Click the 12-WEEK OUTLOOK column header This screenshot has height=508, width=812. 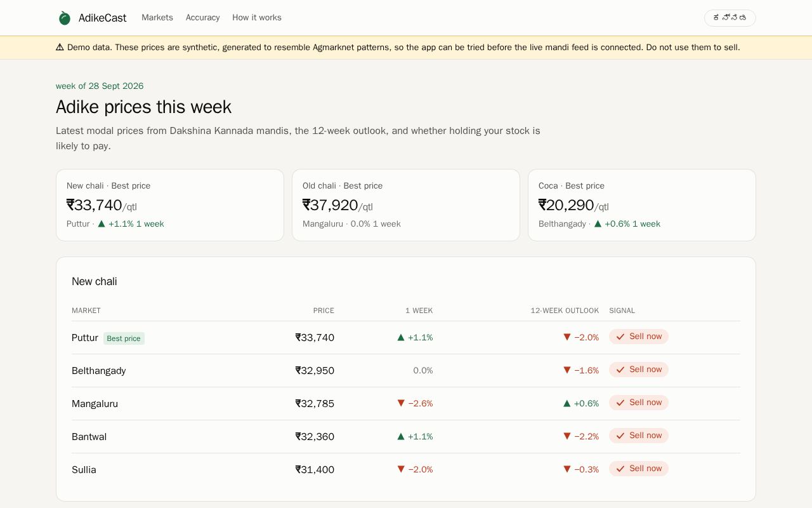(x=565, y=311)
